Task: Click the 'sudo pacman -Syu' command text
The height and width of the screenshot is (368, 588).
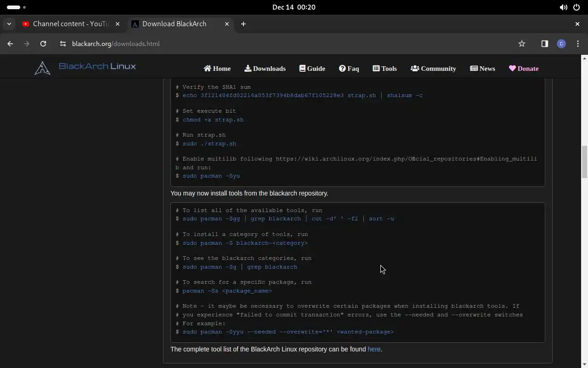Action: (211, 176)
